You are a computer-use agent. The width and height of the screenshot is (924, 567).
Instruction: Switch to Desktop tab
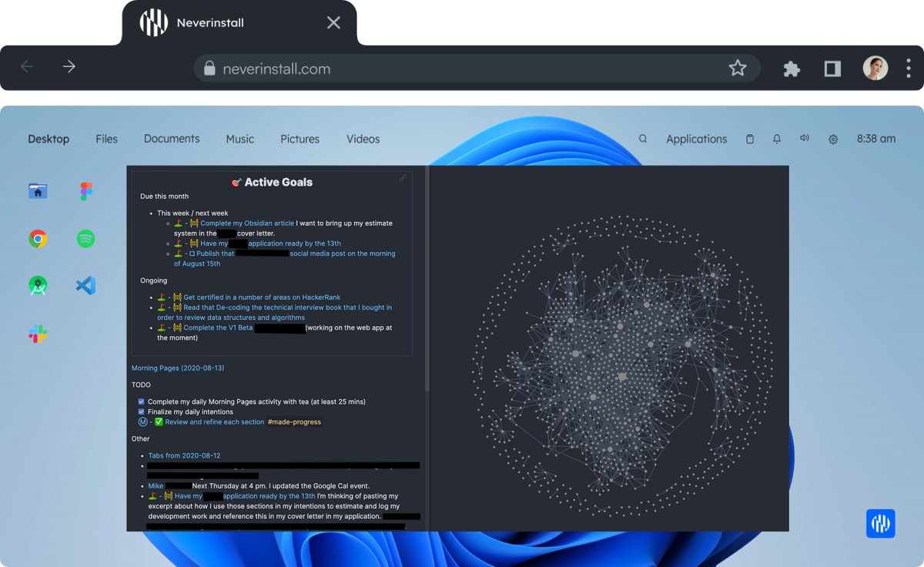click(x=49, y=139)
